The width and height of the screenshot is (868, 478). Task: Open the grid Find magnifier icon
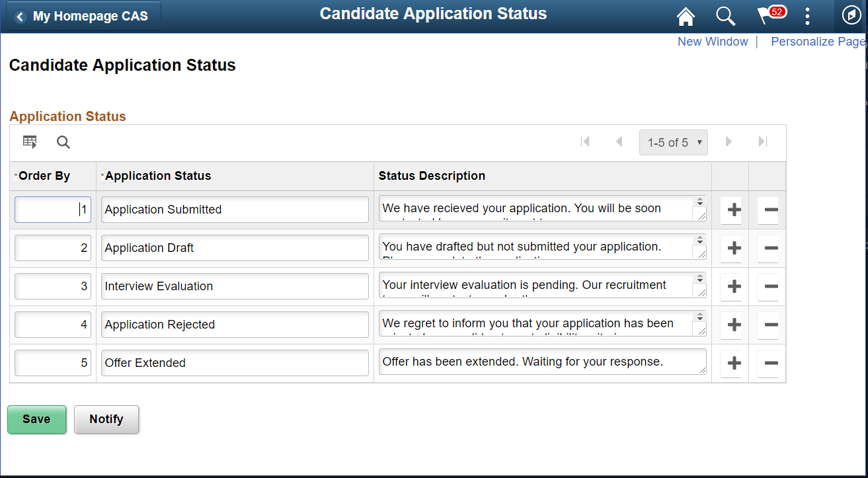point(63,142)
